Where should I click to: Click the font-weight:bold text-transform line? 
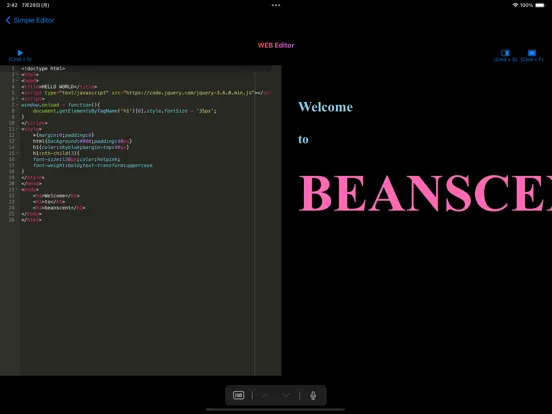(x=93, y=165)
